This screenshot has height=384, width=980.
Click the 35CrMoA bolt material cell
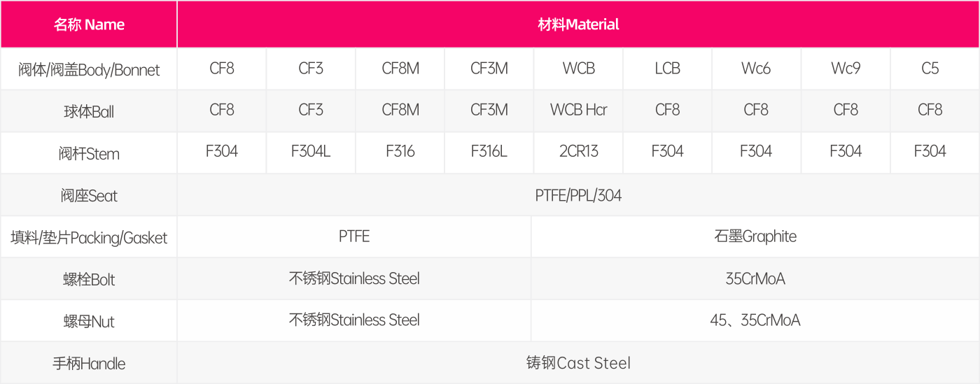[x=755, y=278]
